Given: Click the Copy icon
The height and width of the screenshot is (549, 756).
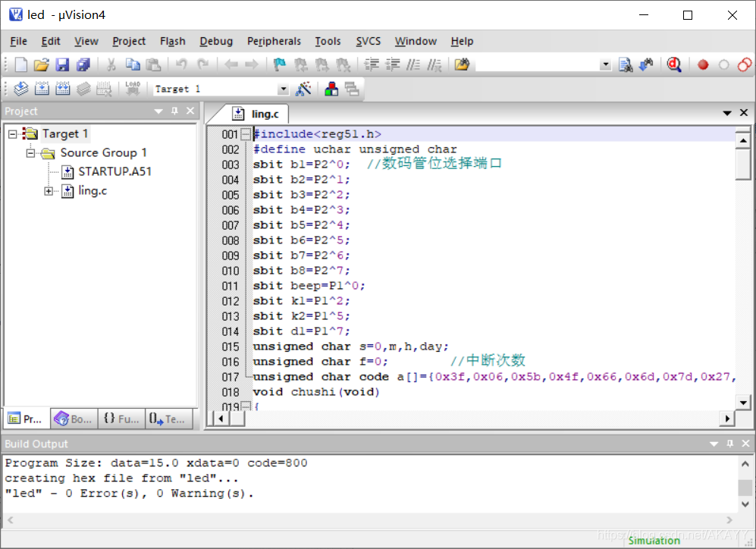Looking at the screenshot, I should (133, 64).
